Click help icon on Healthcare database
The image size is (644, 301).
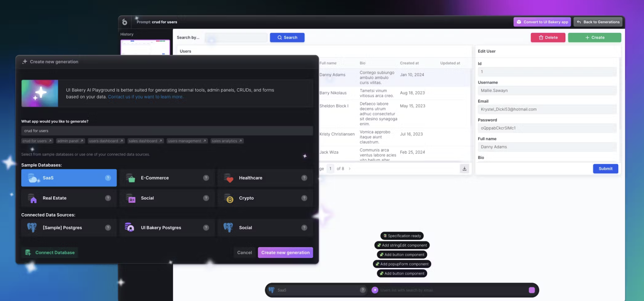(304, 178)
